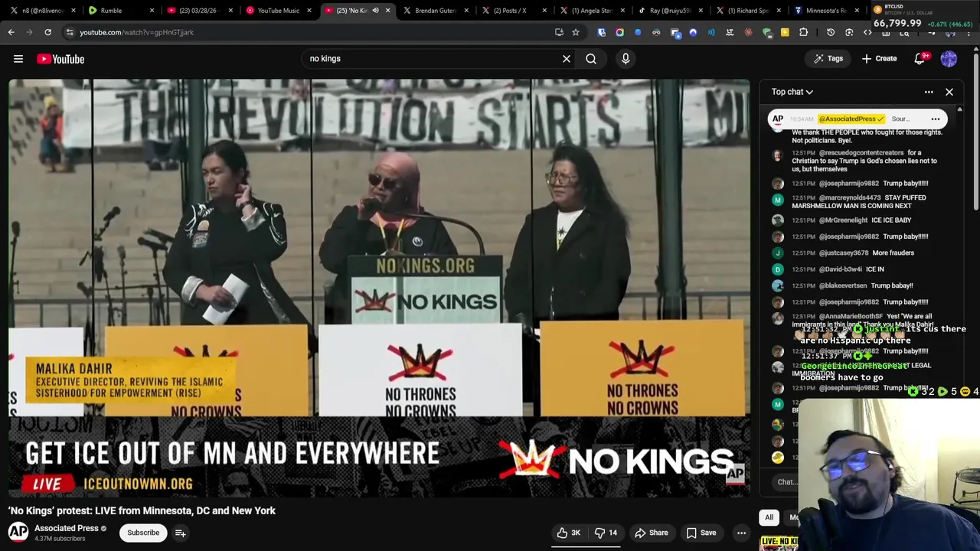Open the notifications bell
This screenshot has height=551, width=980.
click(x=920, y=59)
